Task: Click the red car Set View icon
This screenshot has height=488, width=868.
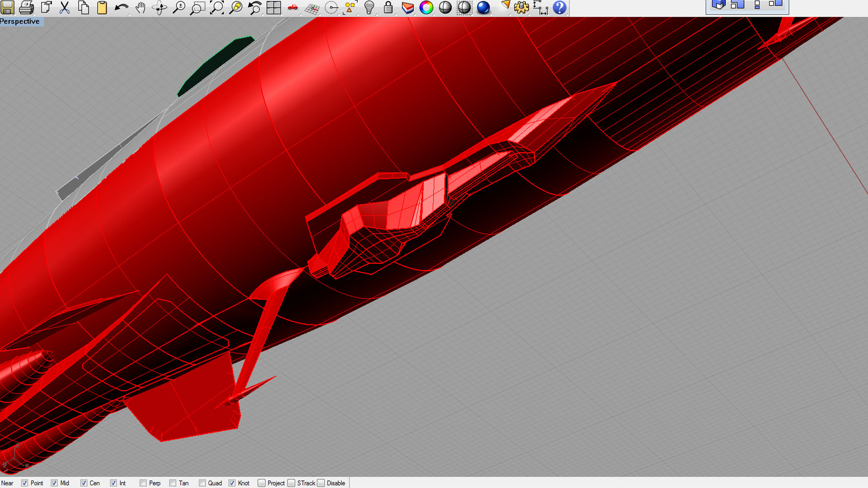Action: click(293, 7)
